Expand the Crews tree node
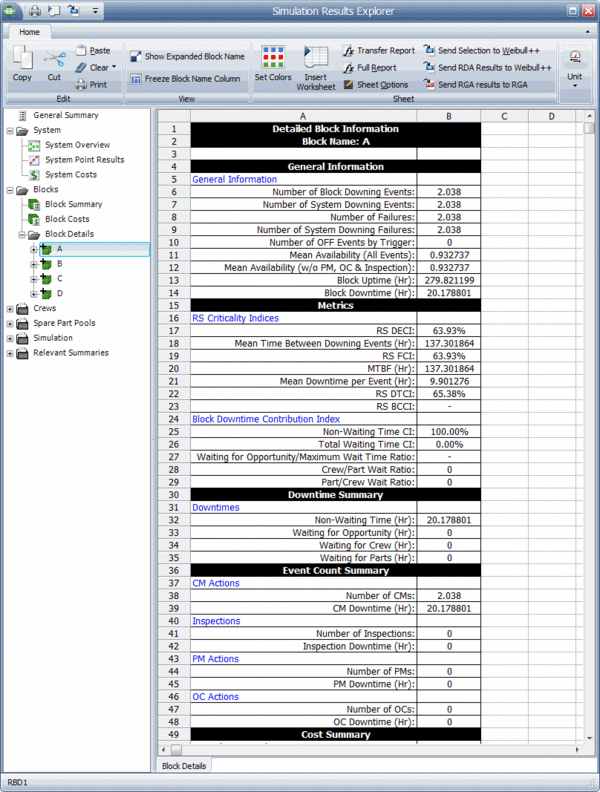Viewport: 600px width, 792px height. (10, 309)
